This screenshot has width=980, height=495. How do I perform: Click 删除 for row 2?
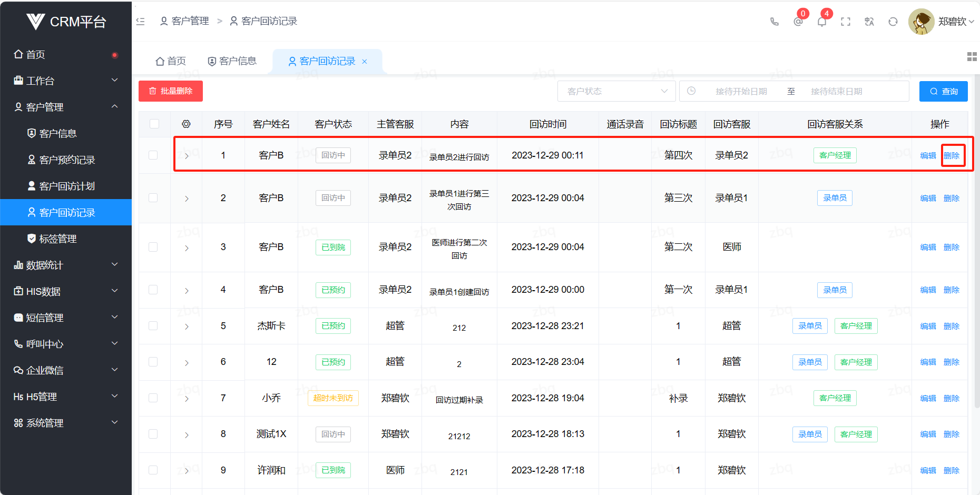click(951, 199)
